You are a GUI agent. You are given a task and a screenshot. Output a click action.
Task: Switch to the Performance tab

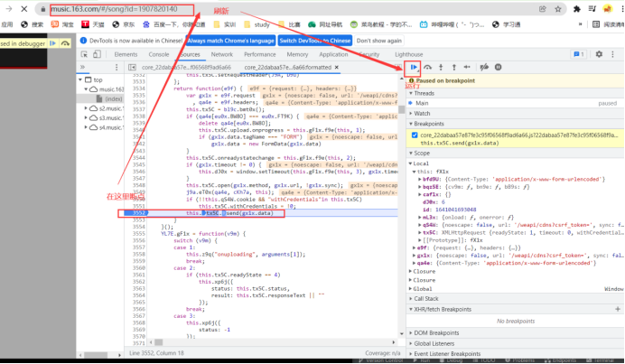(x=260, y=54)
